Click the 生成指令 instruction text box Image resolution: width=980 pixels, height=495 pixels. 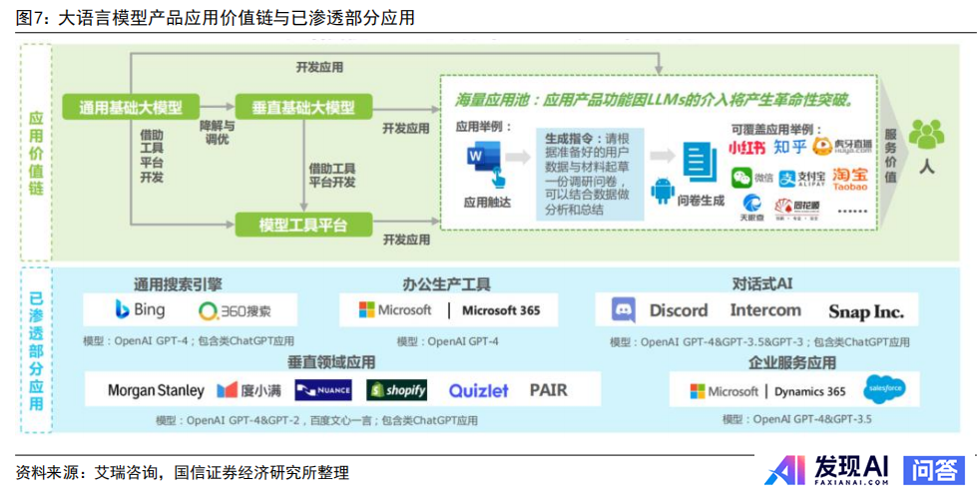(x=590, y=174)
